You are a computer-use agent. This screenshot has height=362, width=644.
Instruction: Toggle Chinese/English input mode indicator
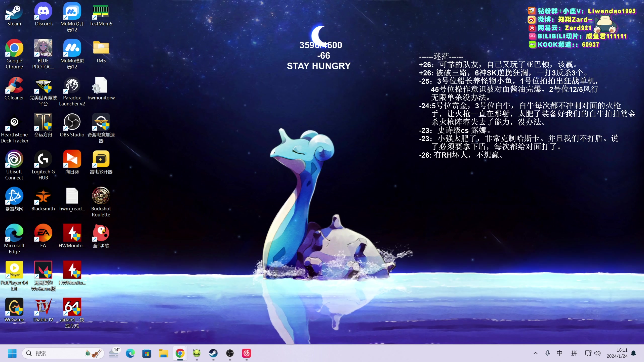pyautogui.click(x=559, y=353)
